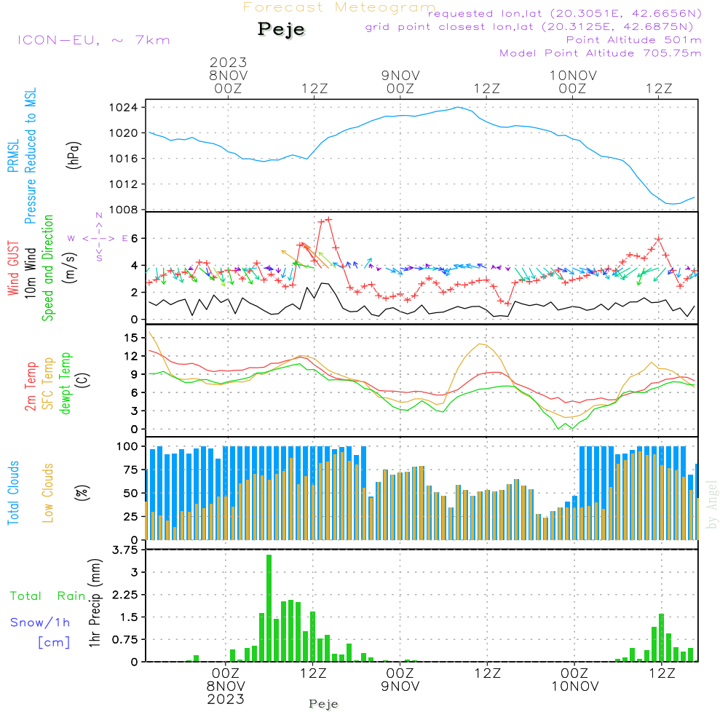The height and width of the screenshot is (728, 728).
Task: Click the top '9NOV 00Z' time label
Action: click(400, 82)
